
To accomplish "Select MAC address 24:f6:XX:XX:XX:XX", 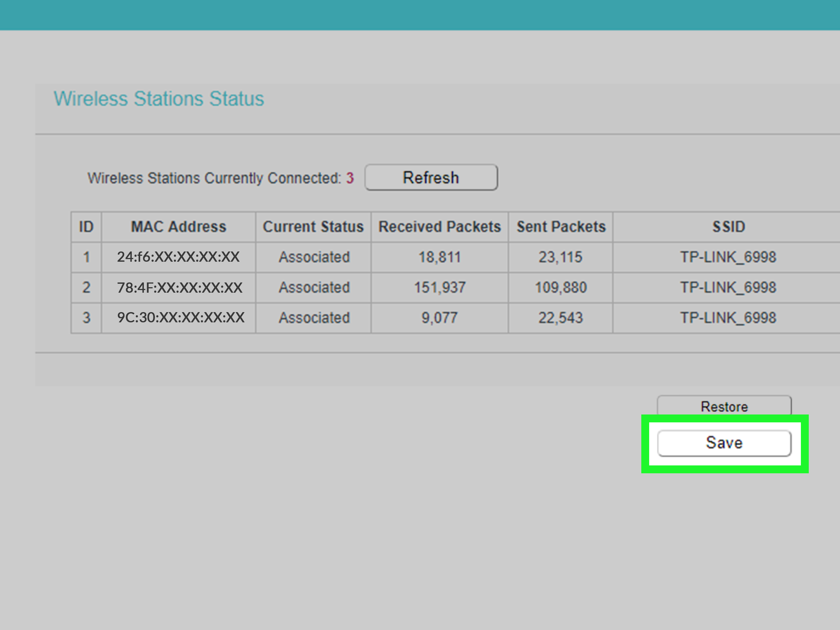I will [178, 257].
